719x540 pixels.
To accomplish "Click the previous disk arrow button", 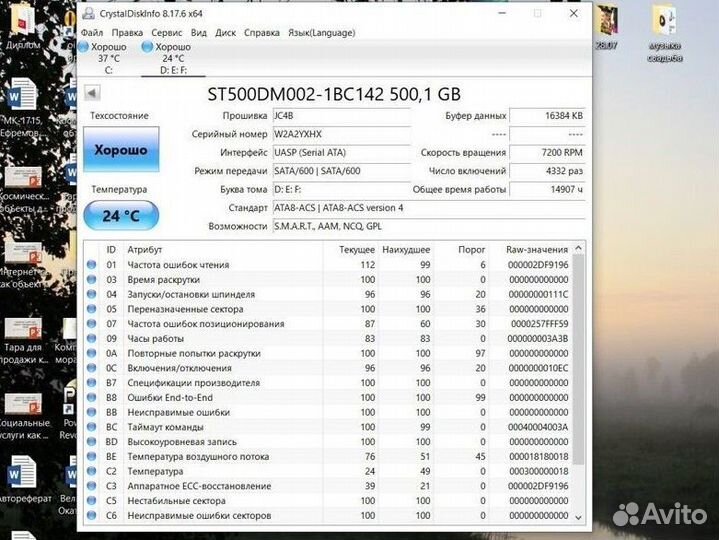I will pyautogui.click(x=93, y=93).
